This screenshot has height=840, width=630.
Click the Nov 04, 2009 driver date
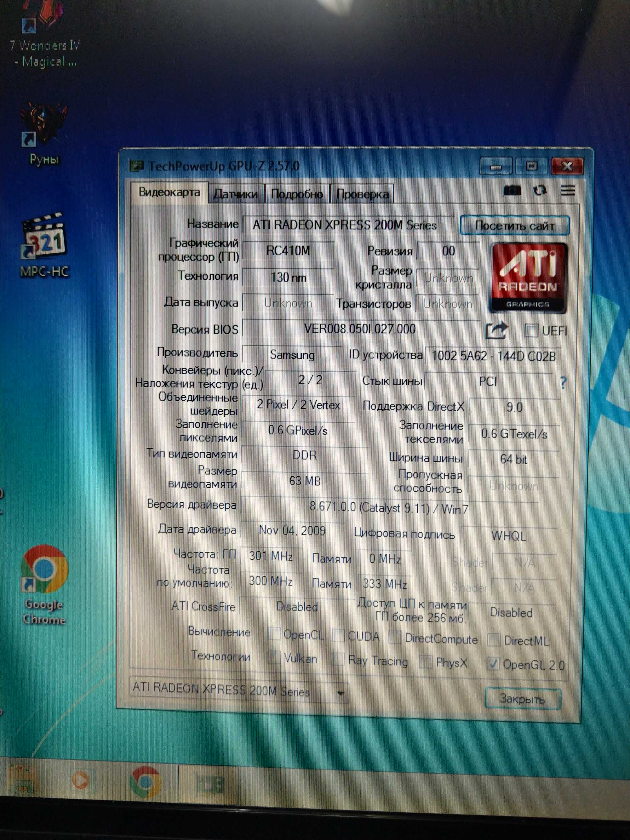pyautogui.click(x=292, y=530)
